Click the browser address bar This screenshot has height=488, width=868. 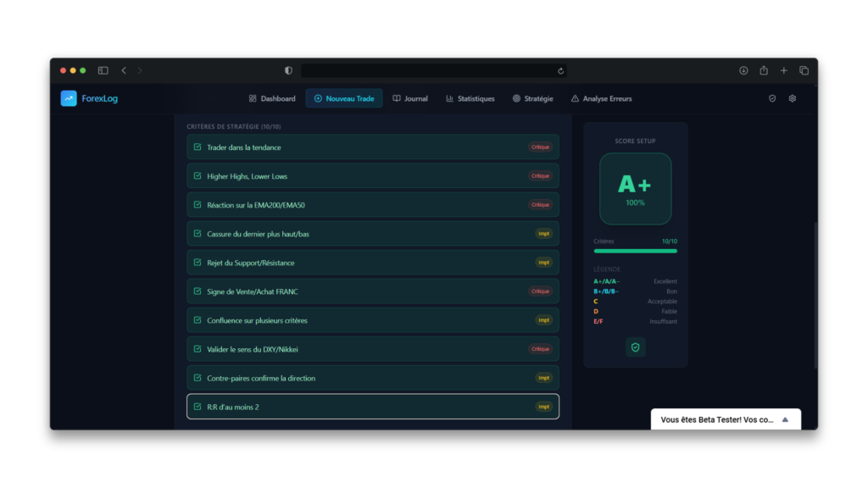tap(433, 70)
